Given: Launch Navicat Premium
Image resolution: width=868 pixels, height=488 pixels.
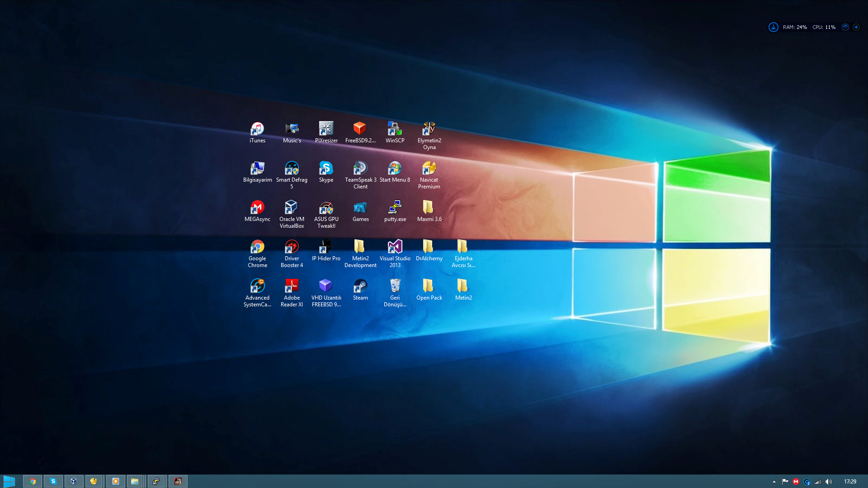Looking at the screenshot, I should pyautogui.click(x=429, y=175).
